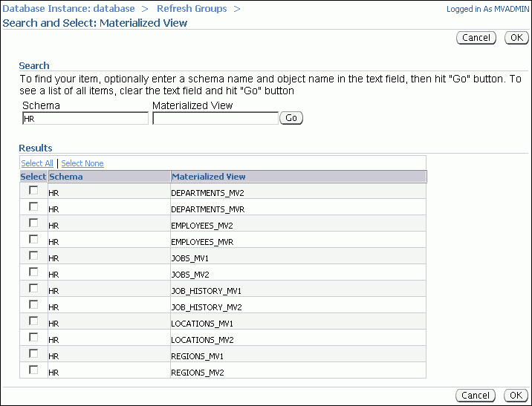Tick the REGIONS_MV2 checkbox
Image resolution: width=532 pixels, height=406 pixels.
(x=33, y=370)
